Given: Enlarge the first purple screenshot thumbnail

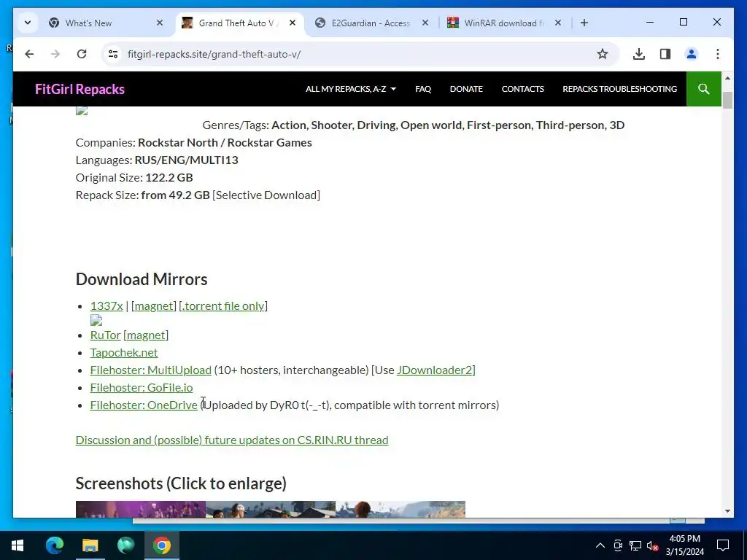Looking at the screenshot, I should tap(141, 509).
